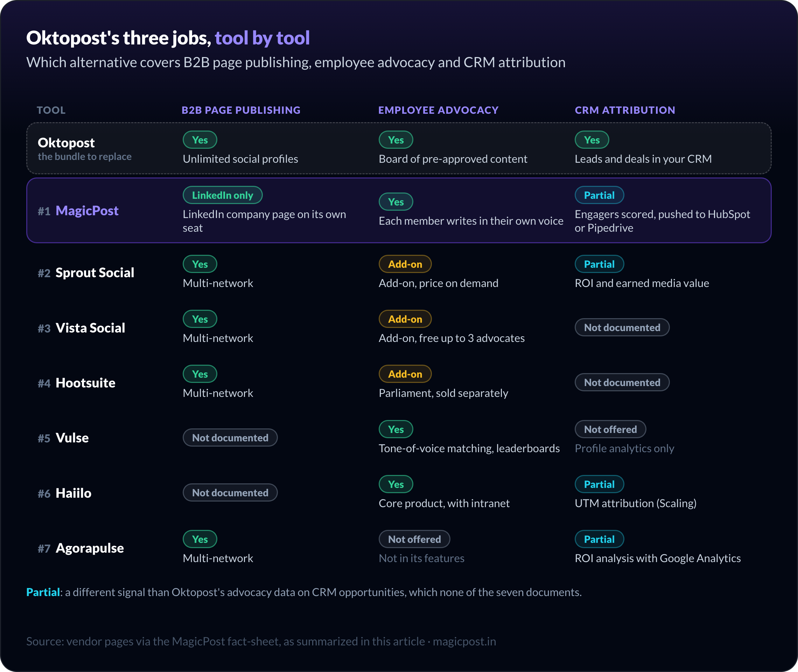Click the Not offered badge in Agorapulse row
Screen dimensions: 798x672
pos(414,539)
